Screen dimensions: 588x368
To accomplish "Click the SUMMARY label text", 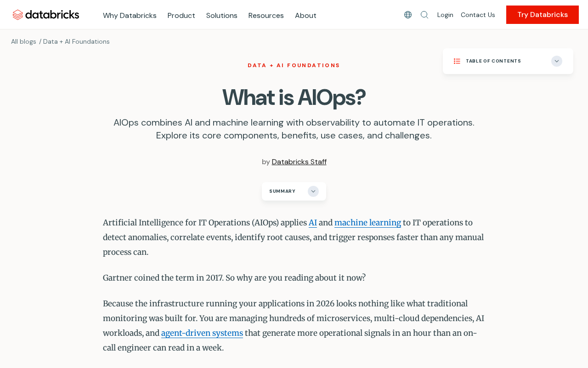I will 283,191.
